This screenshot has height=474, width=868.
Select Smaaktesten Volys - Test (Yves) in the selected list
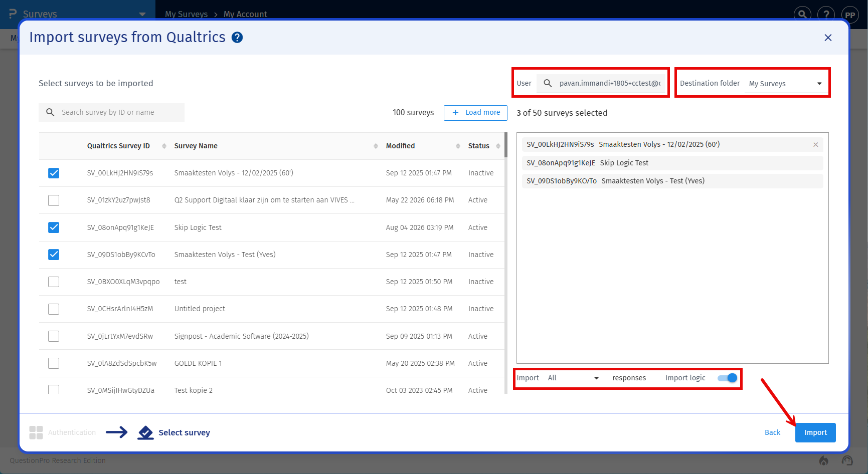click(x=672, y=181)
